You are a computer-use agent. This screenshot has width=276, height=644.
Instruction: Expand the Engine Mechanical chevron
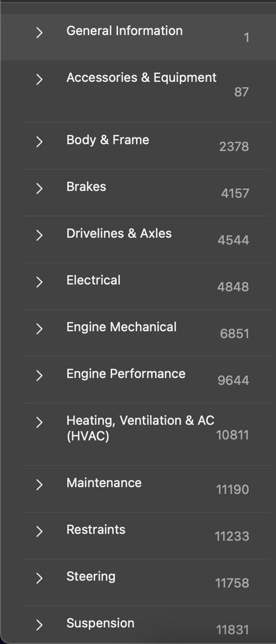click(x=39, y=329)
